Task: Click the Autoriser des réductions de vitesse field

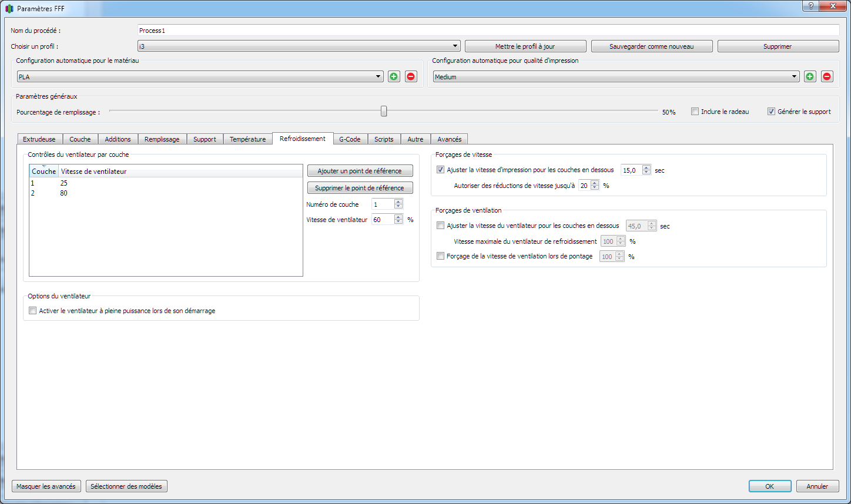Action: coord(585,186)
